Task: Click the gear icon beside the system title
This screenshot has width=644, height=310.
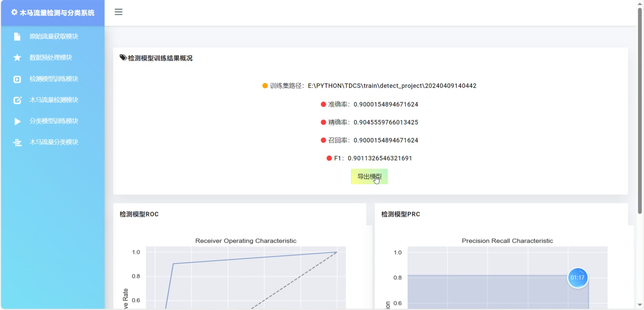Action: click(x=14, y=13)
